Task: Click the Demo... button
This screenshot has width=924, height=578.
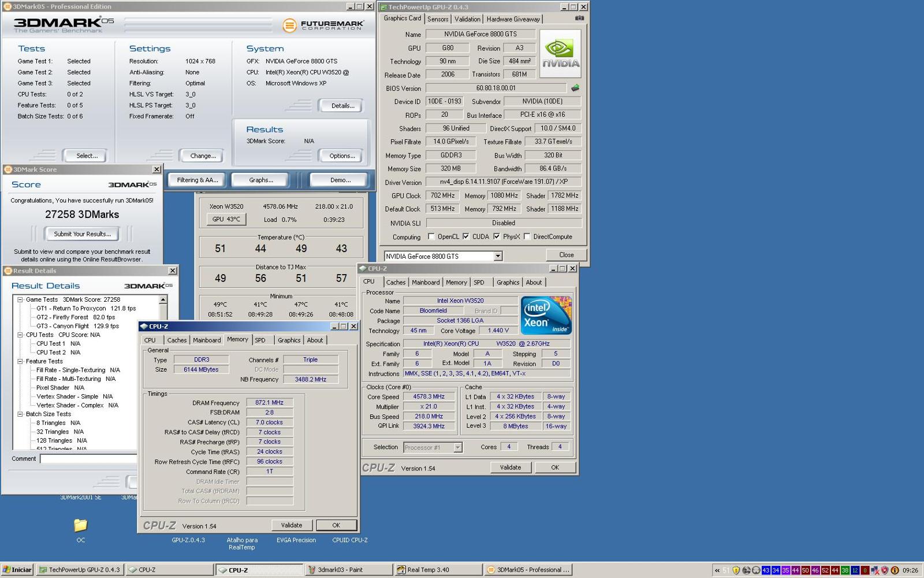Action: click(340, 180)
